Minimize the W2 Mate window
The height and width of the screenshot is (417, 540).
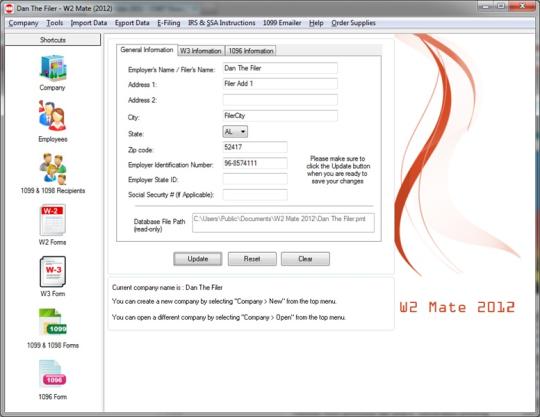tap(486, 6)
